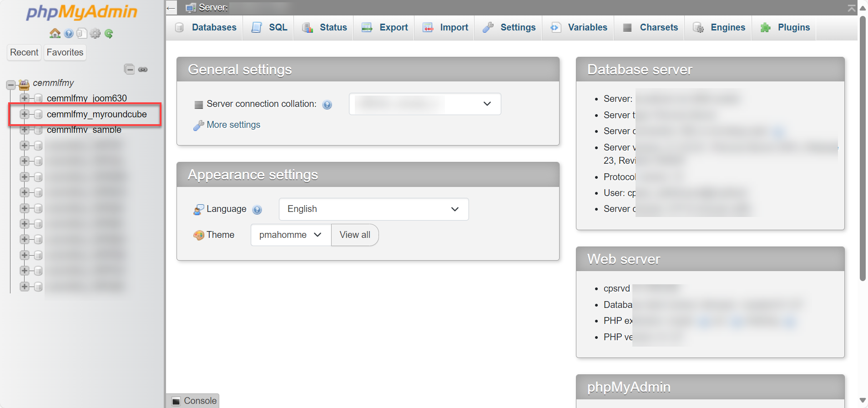The height and width of the screenshot is (408, 868).
Task: Expand the cemmlfmy_myroundcube database node
Action: [25, 114]
